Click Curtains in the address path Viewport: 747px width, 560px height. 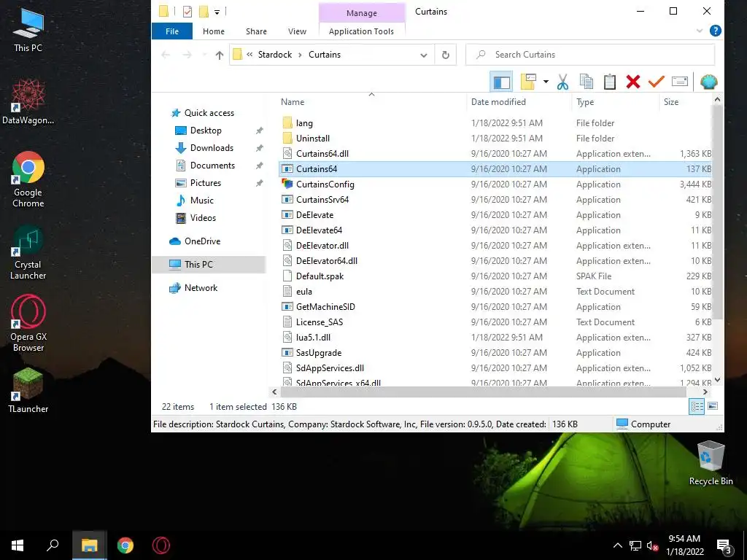coord(325,55)
